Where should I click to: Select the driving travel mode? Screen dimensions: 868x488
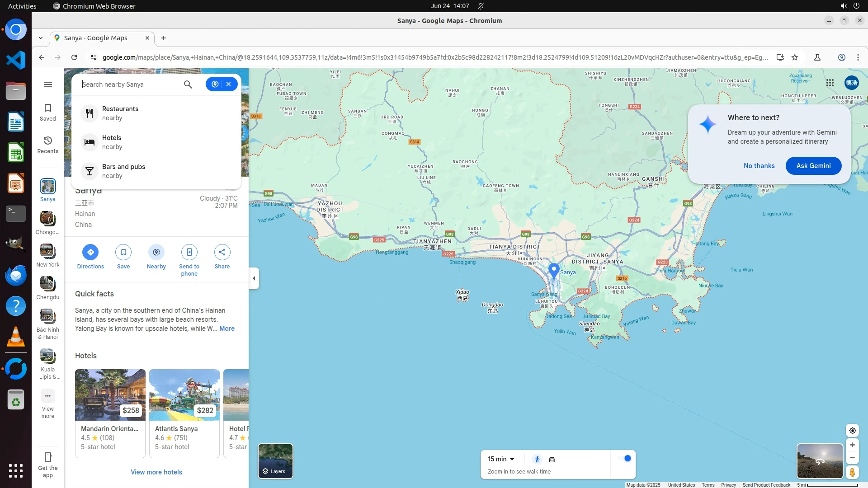[552, 459]
